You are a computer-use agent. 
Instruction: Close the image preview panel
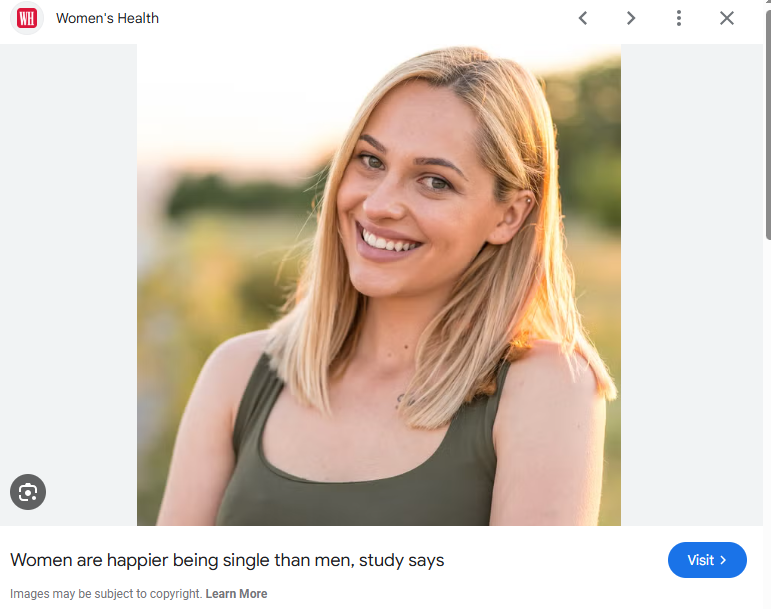click(727, 18)
